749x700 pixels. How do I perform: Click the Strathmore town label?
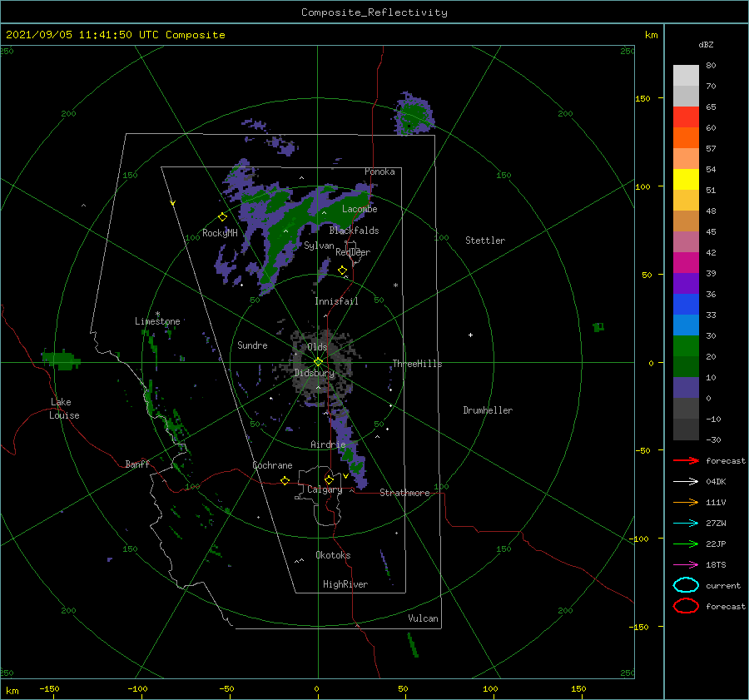(404, 493)
